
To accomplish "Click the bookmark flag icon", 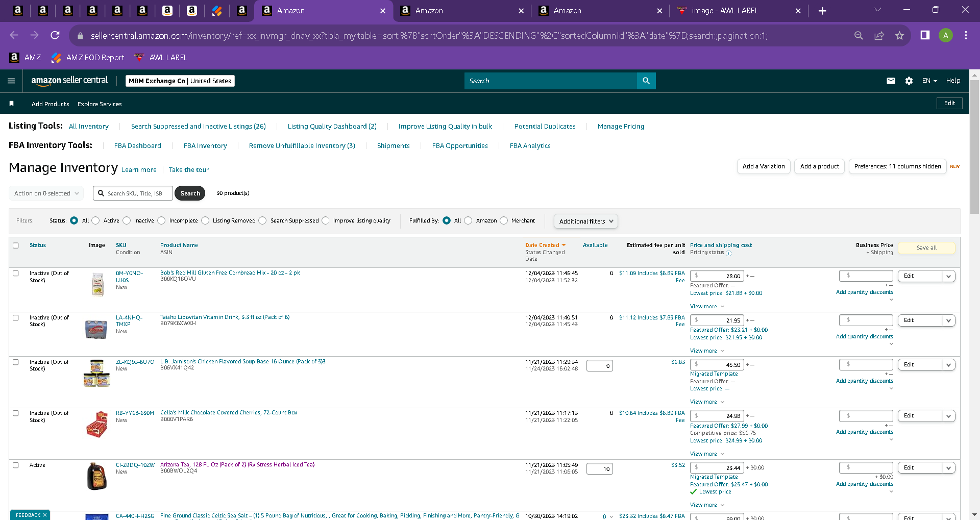I will (x=11, y=104).
